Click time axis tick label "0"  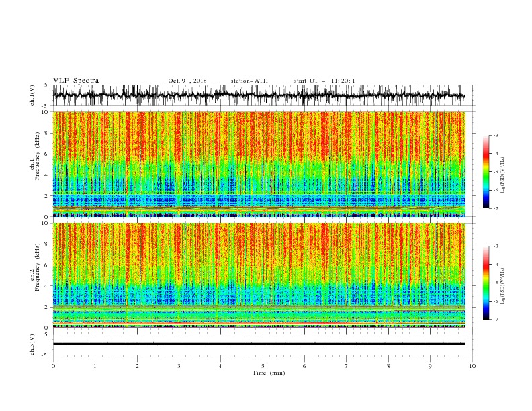point(53,366)
